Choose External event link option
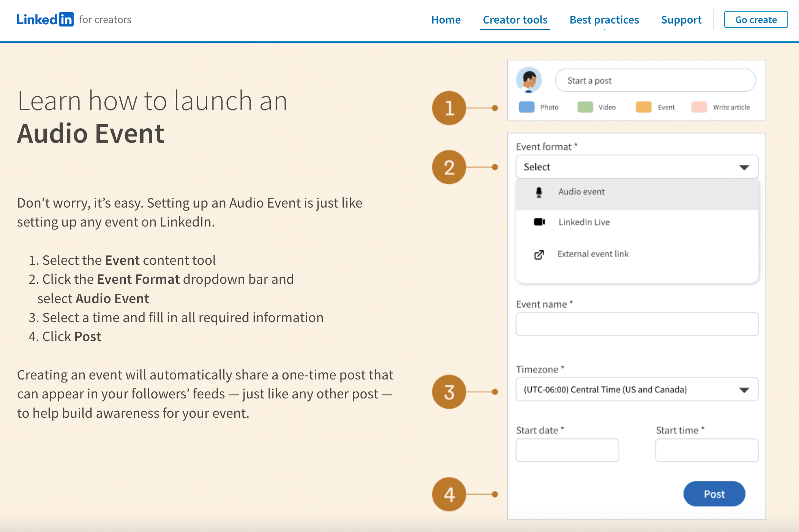 coord(637,254)
